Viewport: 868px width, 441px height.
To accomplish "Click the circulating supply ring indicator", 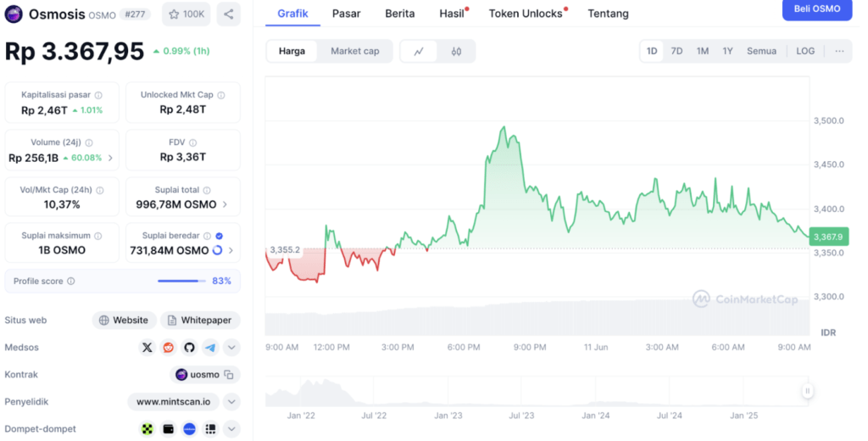I will coord(218,251).
